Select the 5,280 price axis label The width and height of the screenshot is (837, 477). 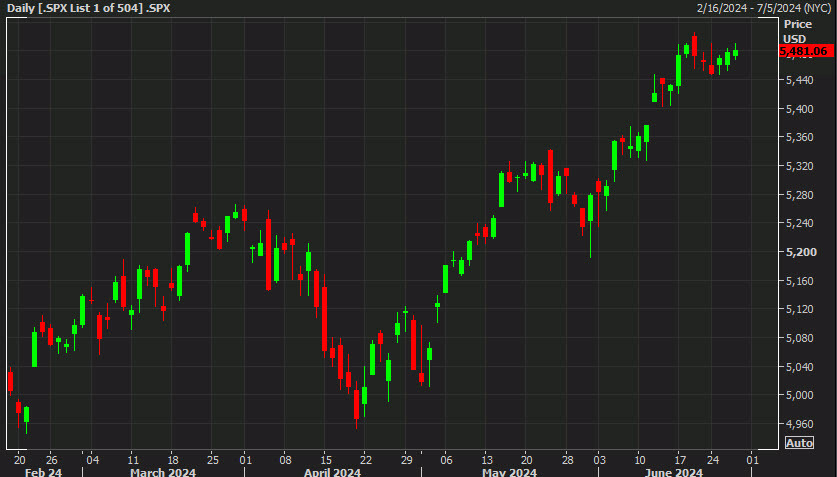coord(800,195)
